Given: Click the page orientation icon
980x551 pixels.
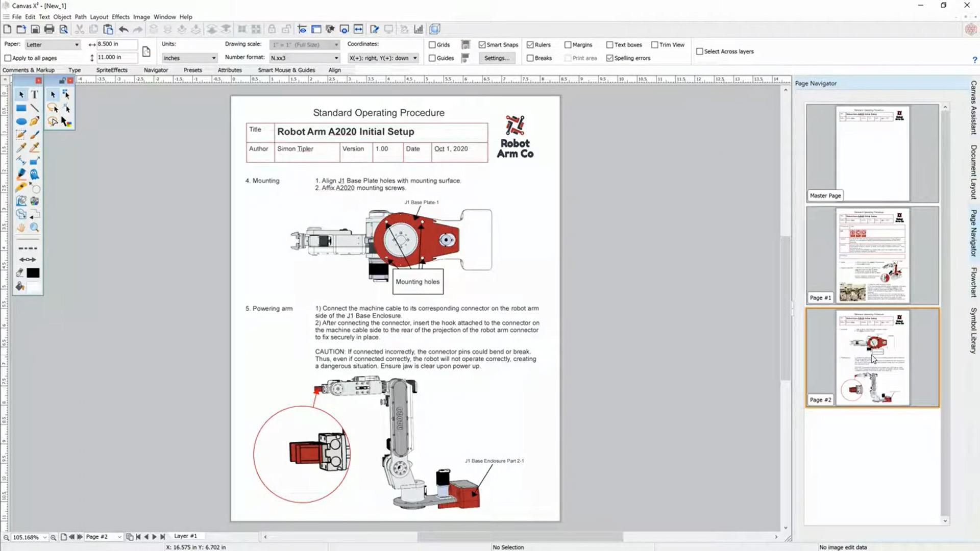Looking at the screenshot, I should pos(146,52).
